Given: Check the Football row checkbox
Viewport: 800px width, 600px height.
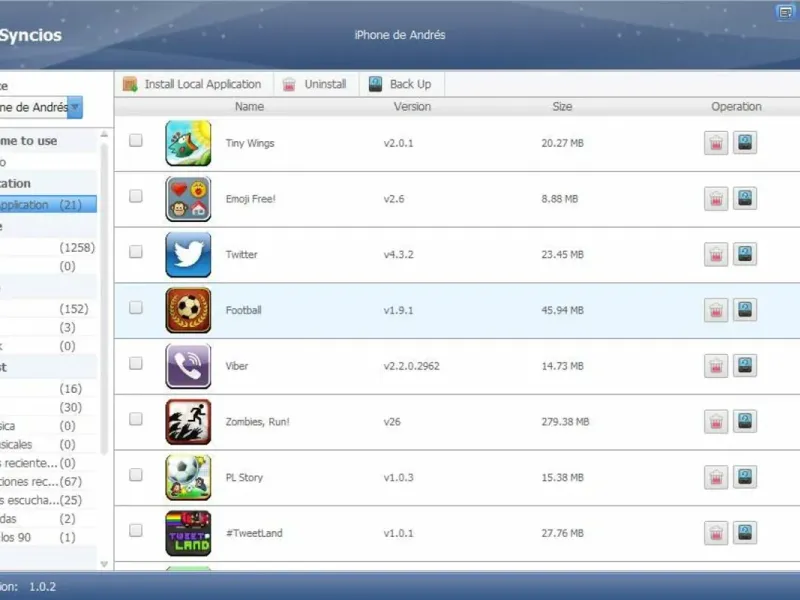Looking at the screenshot, I should point(136,307).
